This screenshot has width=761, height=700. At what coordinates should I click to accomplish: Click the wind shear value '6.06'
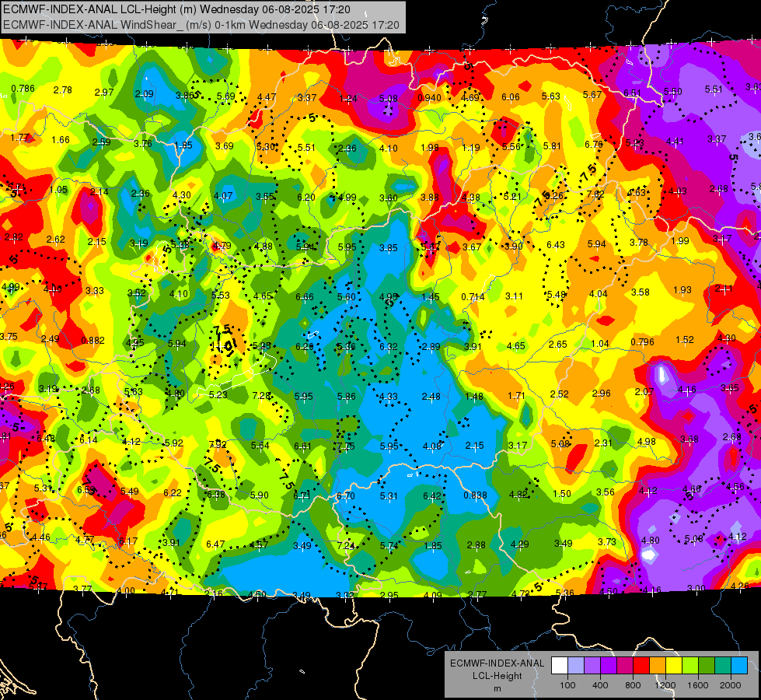coord(511,97)
